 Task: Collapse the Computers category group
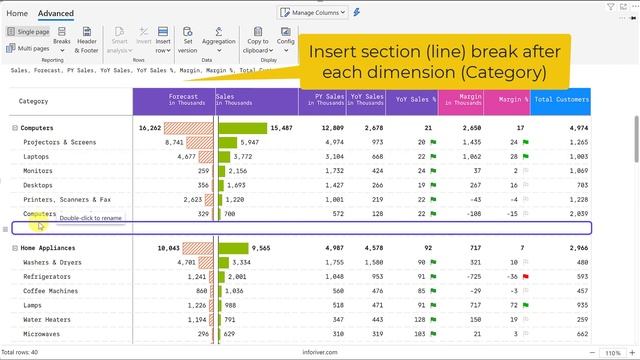coord(15,128)
